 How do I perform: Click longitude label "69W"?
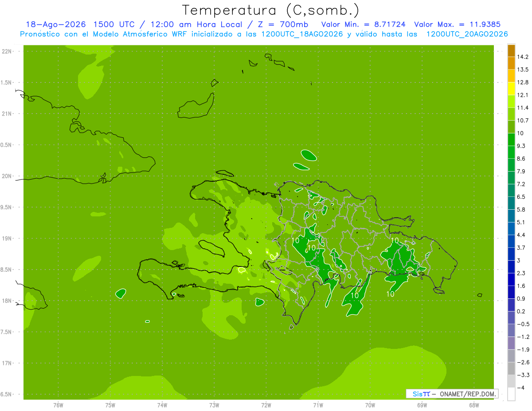pyautogui.click(x=422, y=405)
